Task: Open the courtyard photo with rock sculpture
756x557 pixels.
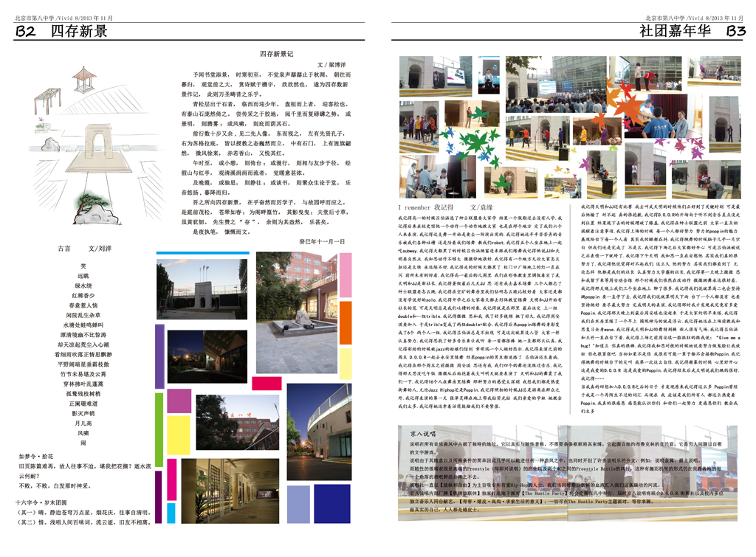Action: click(297, 313)
